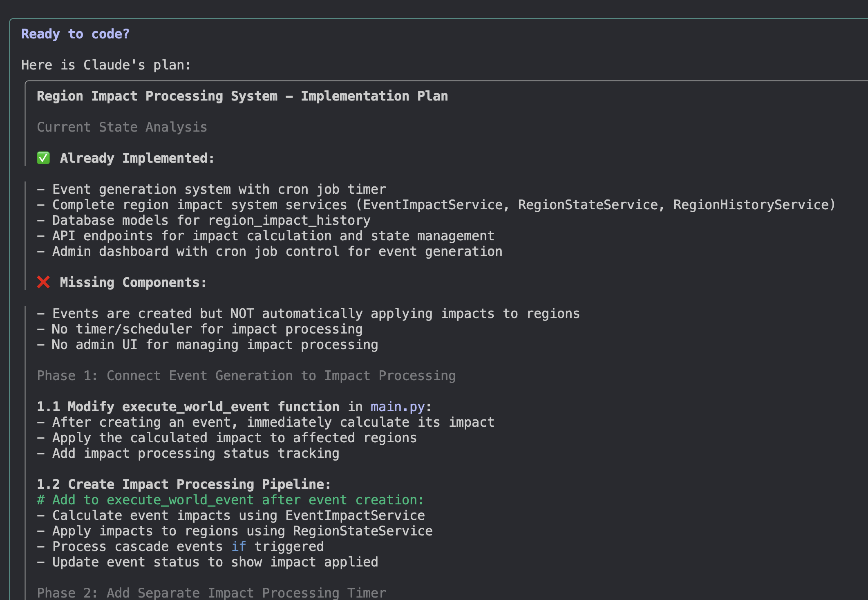Click the cron job timer bullet line
The width and height of the screenshot is (868, 600).
coord(211,189)
